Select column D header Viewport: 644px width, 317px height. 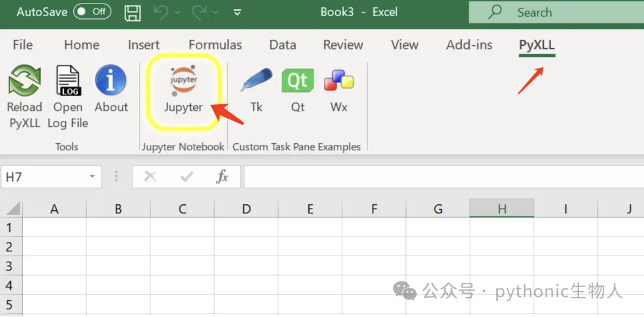click(246, 209)
